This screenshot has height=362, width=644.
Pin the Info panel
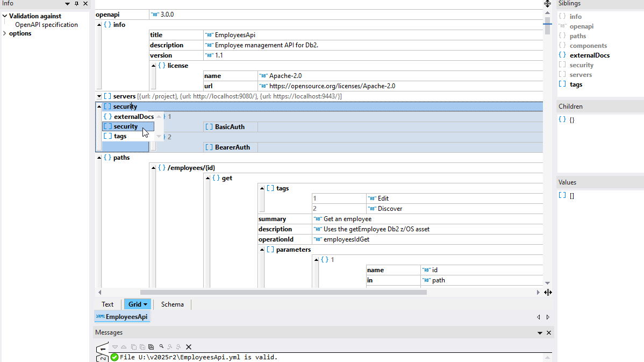76,4
